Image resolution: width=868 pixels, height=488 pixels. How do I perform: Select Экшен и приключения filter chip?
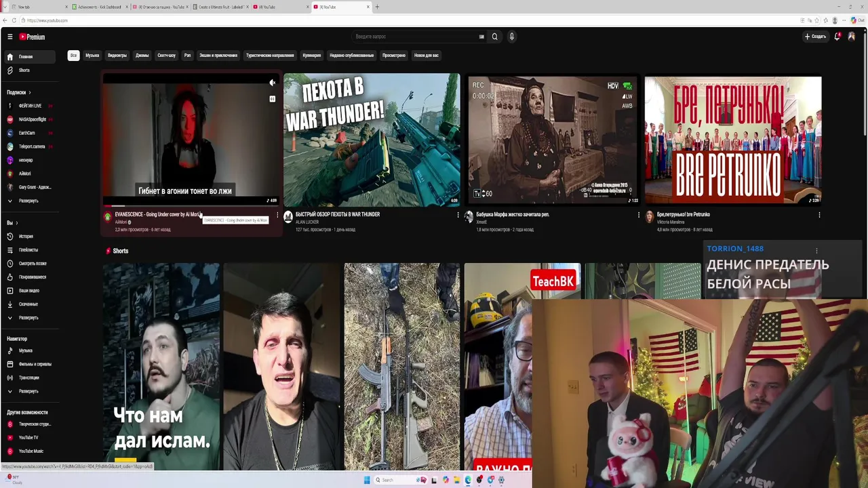[218, 56]
